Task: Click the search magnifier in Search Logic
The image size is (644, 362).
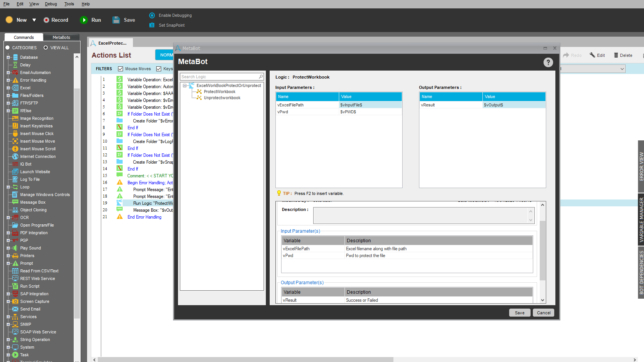Action: click(261, 77)
